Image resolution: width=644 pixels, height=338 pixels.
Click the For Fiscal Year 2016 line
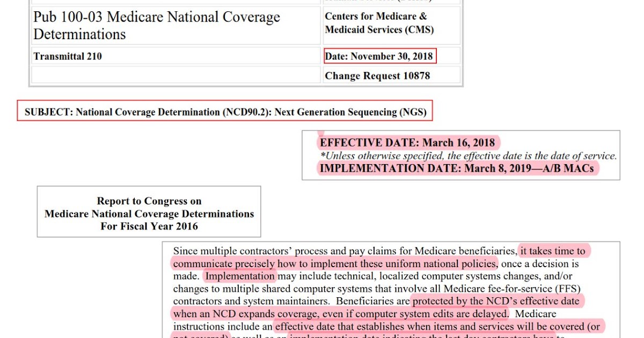coord(149,226)
